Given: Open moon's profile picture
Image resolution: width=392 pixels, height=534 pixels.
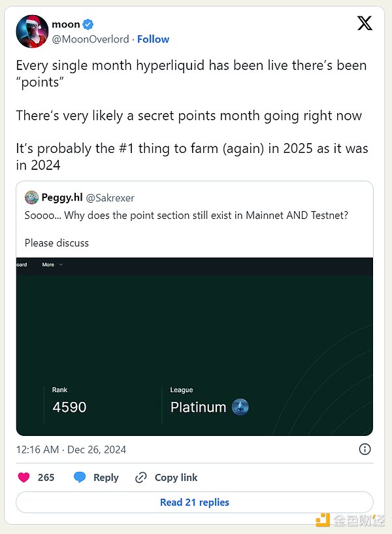Looking at the screenshot, I should (x=32, y=31).
